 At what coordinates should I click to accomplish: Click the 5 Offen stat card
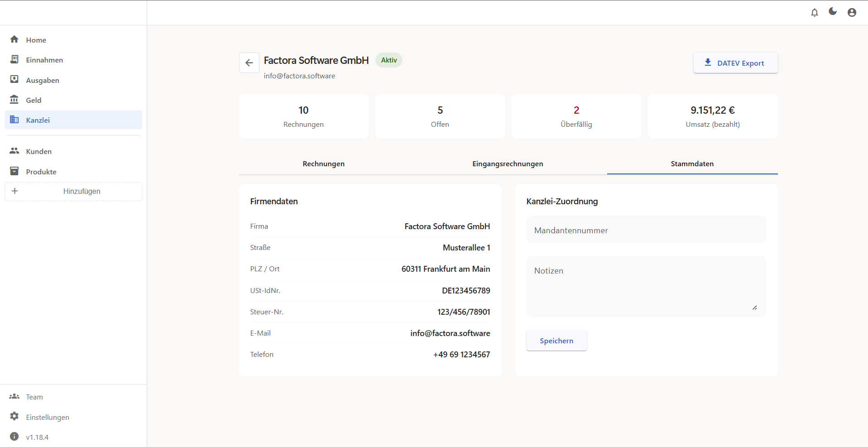tap(440, 116)
